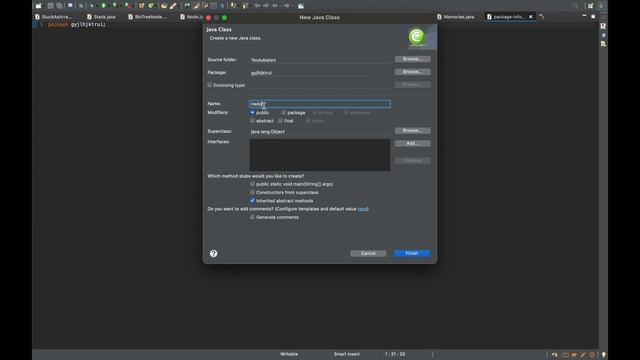Click the Open Perspective icon
Image resolution: width=640 pixels, height=360 pixels.
590,5
